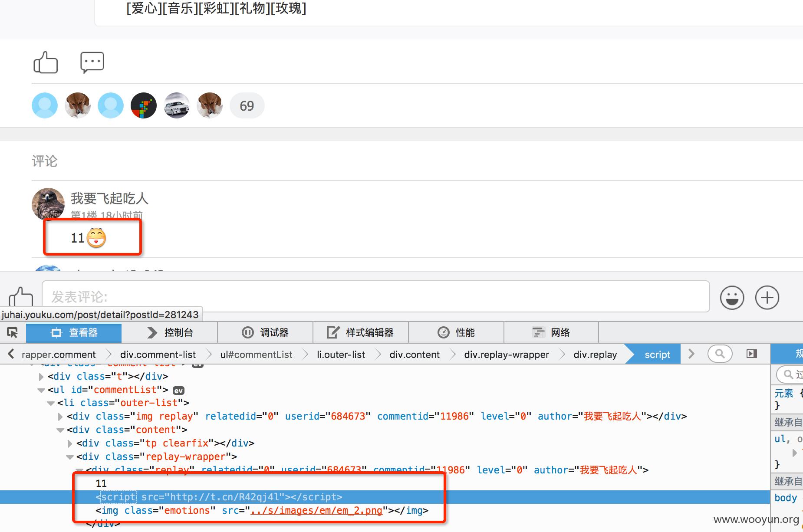Image resolution: width=803 pixels, height=532 pixels.
Task: Click the ev event badge on commentList
Action: click(x=178, y=391)
